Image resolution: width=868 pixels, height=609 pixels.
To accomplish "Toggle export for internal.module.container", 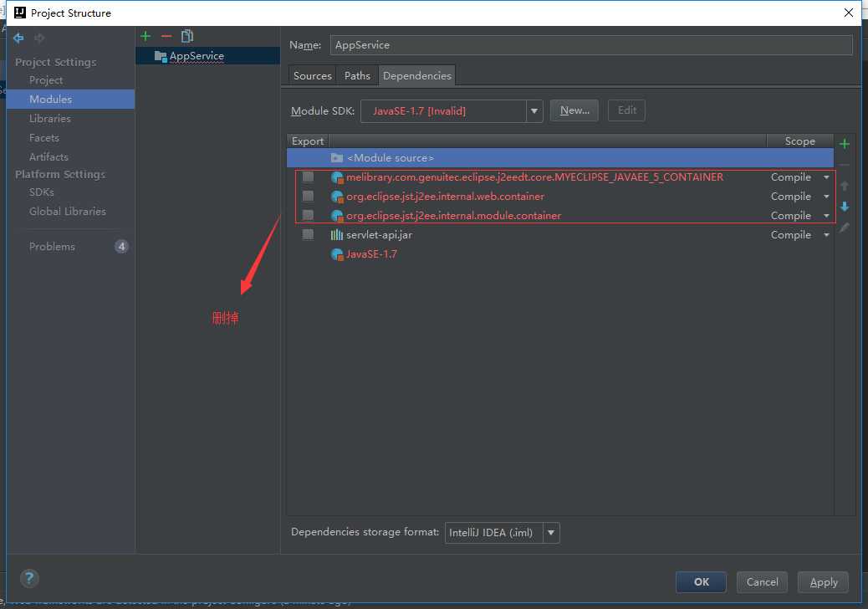I will [309, 215].
